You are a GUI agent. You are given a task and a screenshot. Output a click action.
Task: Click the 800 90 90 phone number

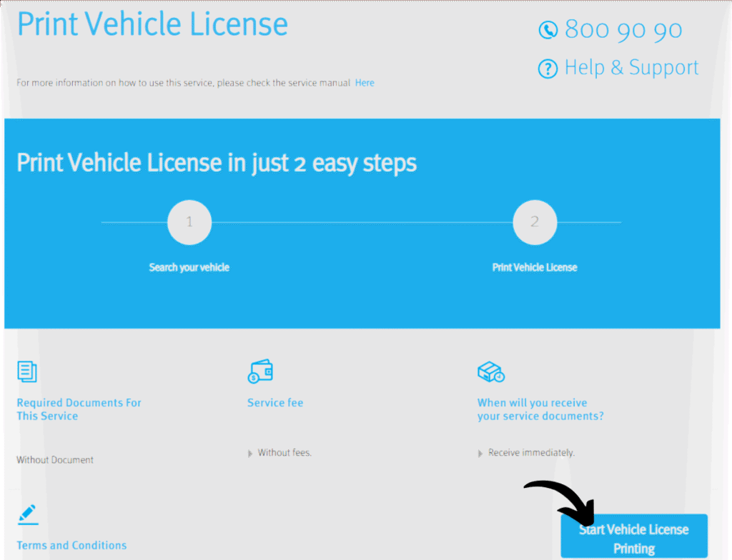click(623, 30)
